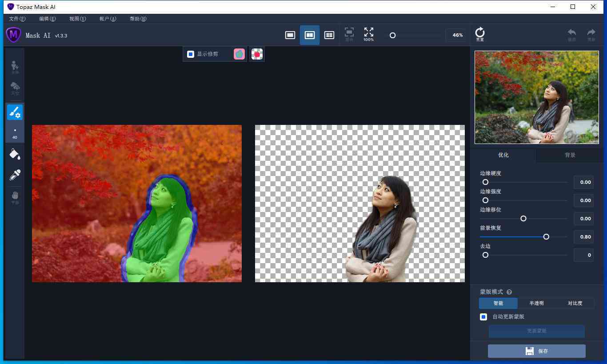Click the 边缘硬度 slider handle
The image size is (607, 364).
tap(485, 182)
